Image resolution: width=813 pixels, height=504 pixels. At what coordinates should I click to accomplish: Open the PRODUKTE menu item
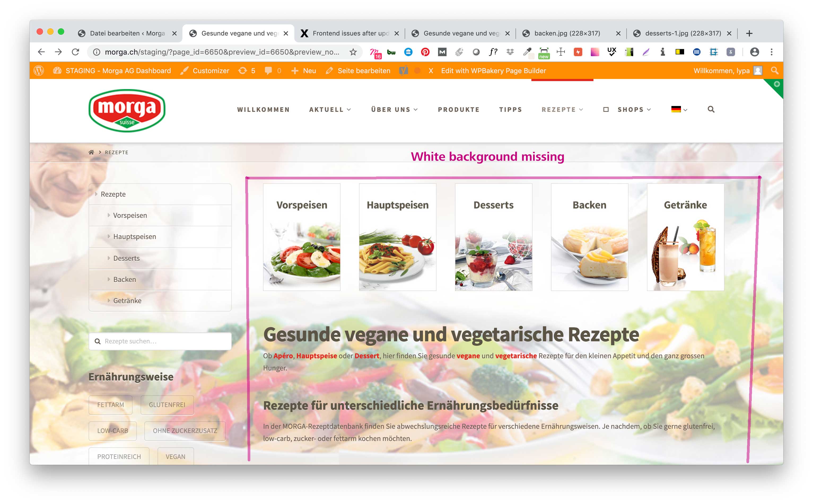[458, 110]
